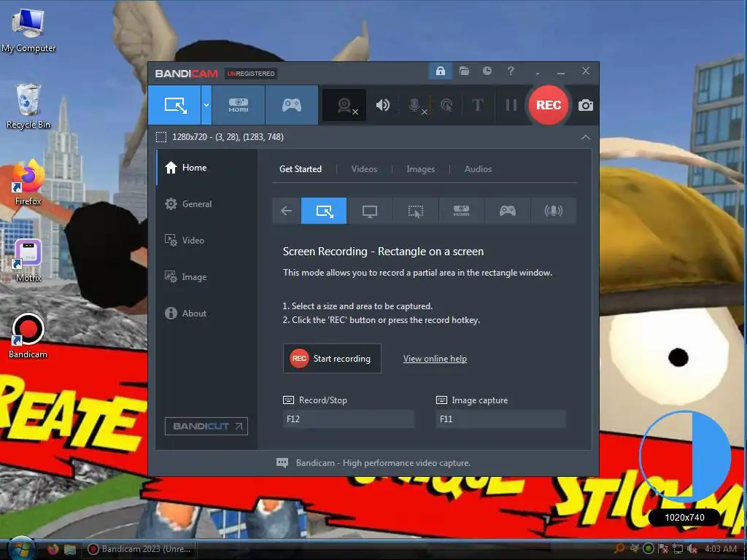Image resolution: width=747 pixels, height=560 pixels.
Task: Collapse the panel with the up chevron
Action: point(586,137)
